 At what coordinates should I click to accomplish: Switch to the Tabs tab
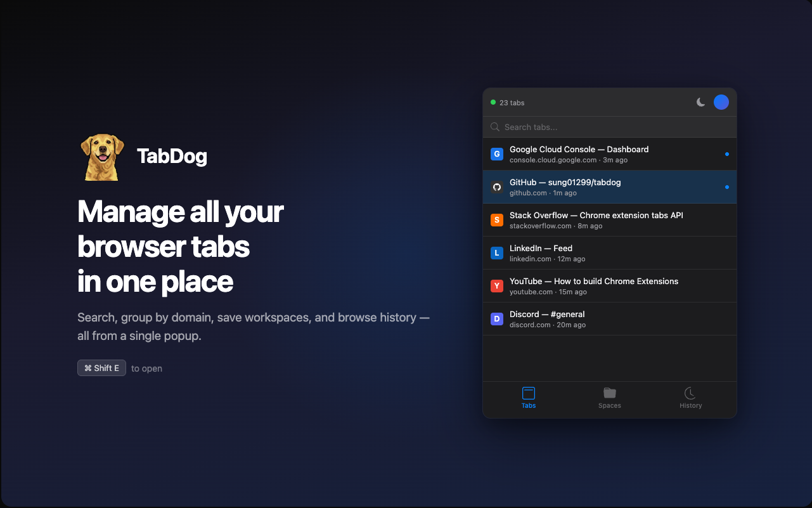coord(528,398)
